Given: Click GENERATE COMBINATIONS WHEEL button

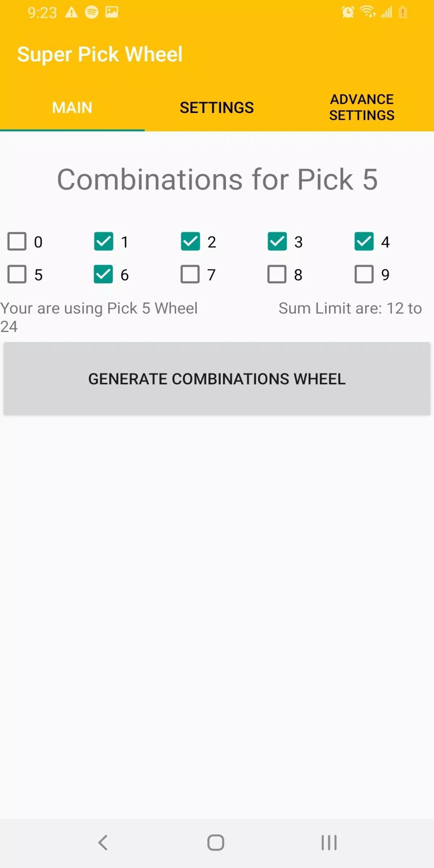Looking at the screenshot, I should click(217, 379).
